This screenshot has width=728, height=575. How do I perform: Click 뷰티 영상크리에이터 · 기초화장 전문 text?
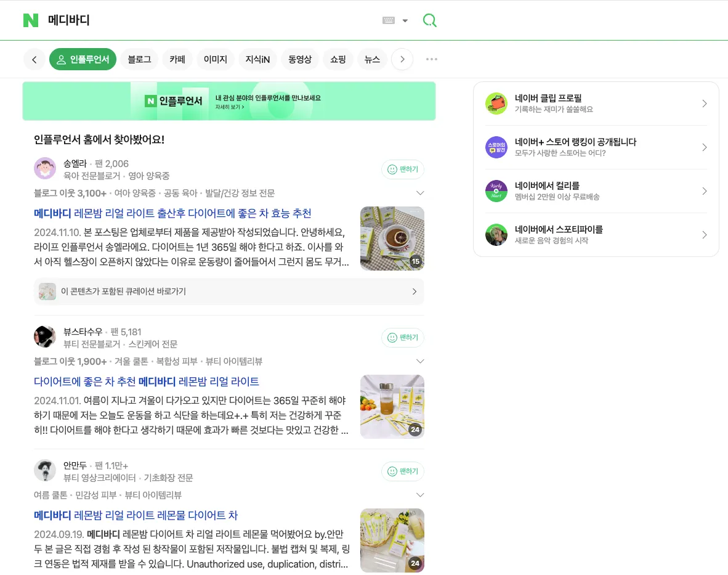[x=128, y=478]
